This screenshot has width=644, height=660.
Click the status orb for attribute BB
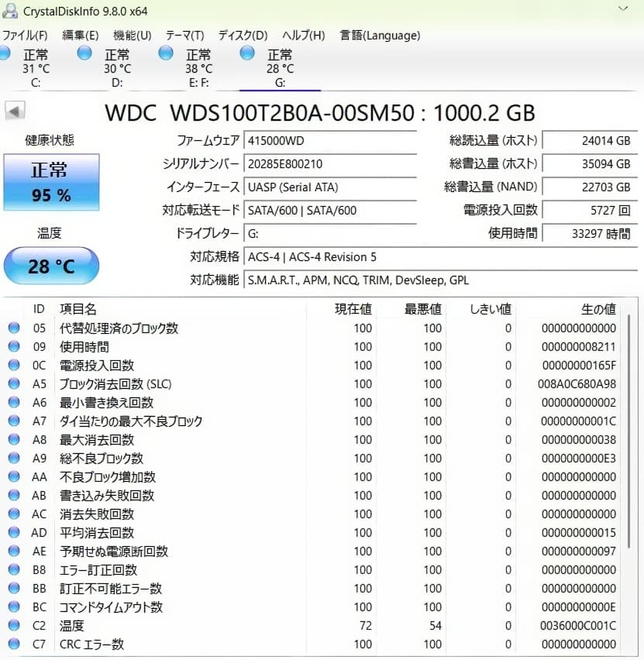pyautogui.click(x=14, y=588)
